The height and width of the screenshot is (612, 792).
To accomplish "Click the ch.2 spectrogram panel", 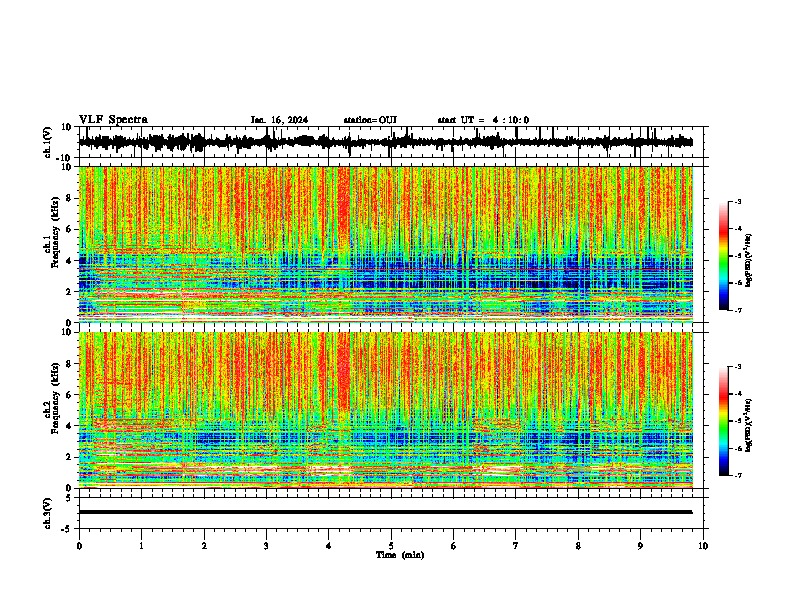I will coord(386,410).
